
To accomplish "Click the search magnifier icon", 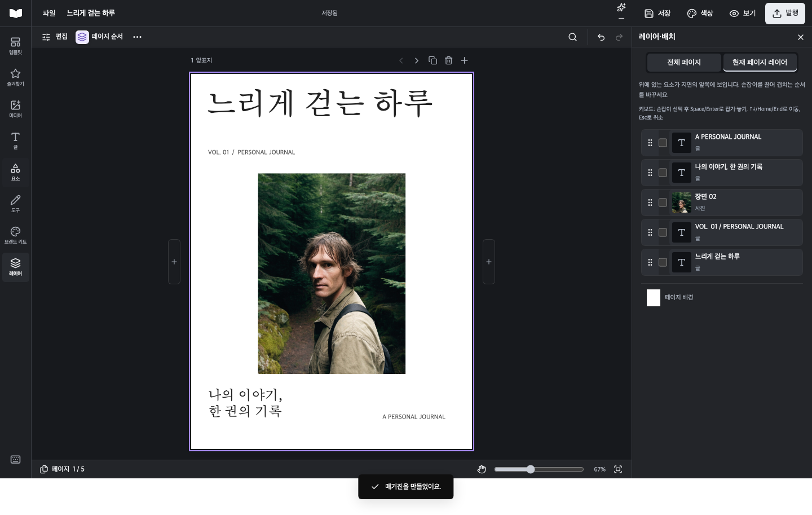I will 572,37.
